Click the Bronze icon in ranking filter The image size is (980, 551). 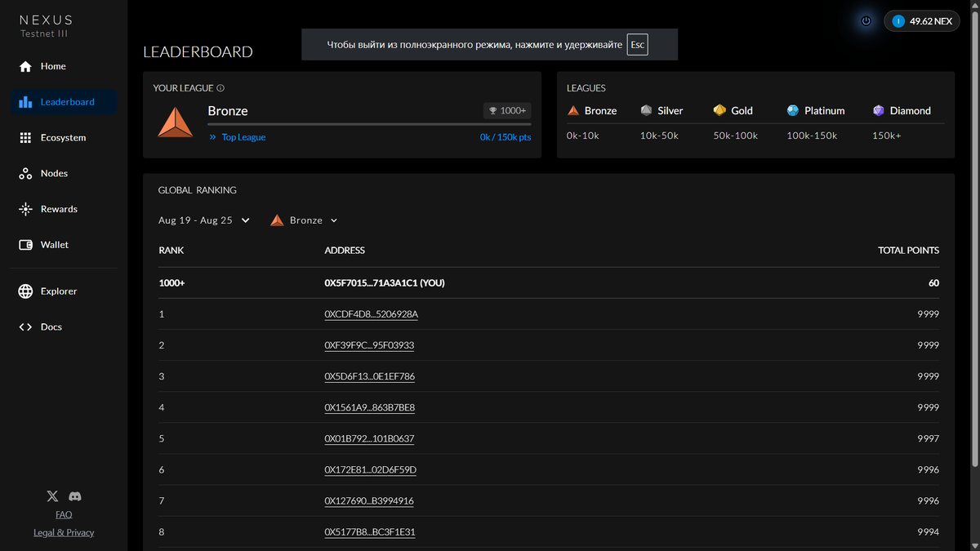click(277, 220)
